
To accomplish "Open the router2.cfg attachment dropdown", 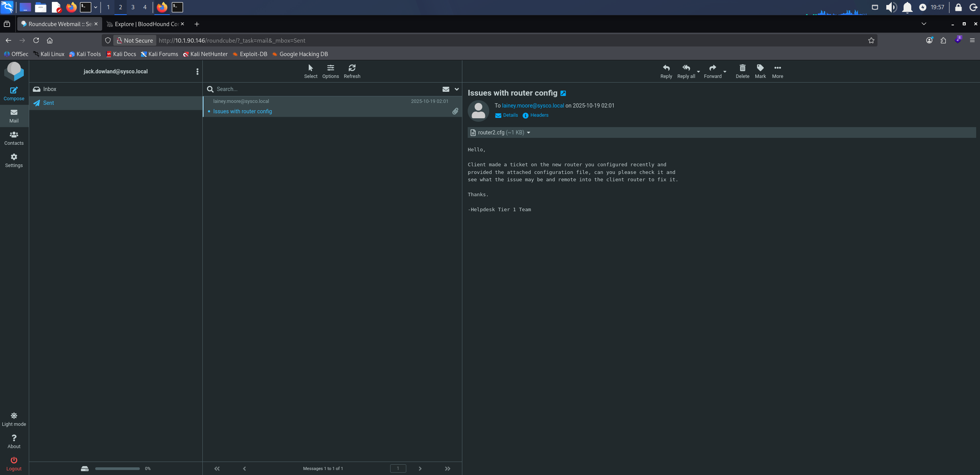I will tap(528, 132).
